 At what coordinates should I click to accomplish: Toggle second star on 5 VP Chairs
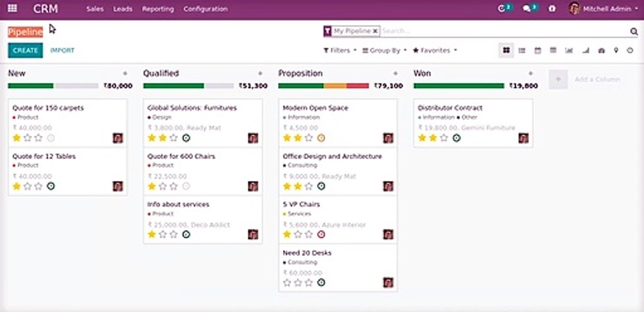pyautogui.click(x=298, y=234)
